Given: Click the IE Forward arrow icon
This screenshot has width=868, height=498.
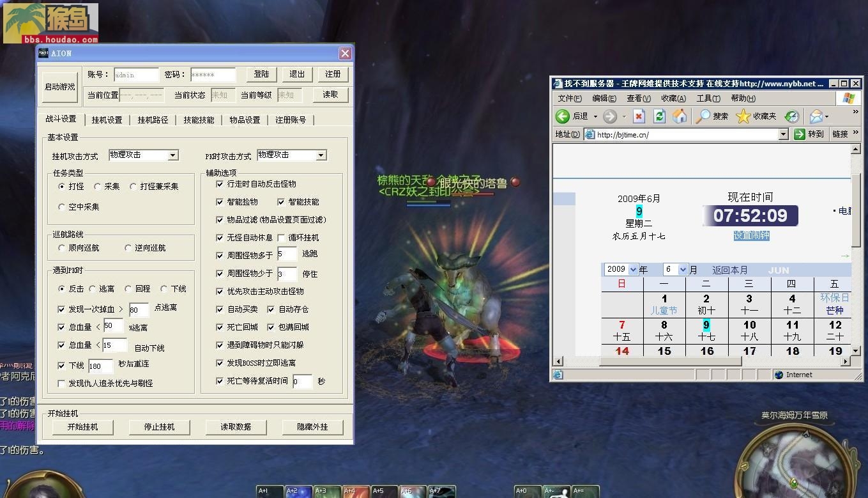Looking at the screenshot, I should point(610,116).
